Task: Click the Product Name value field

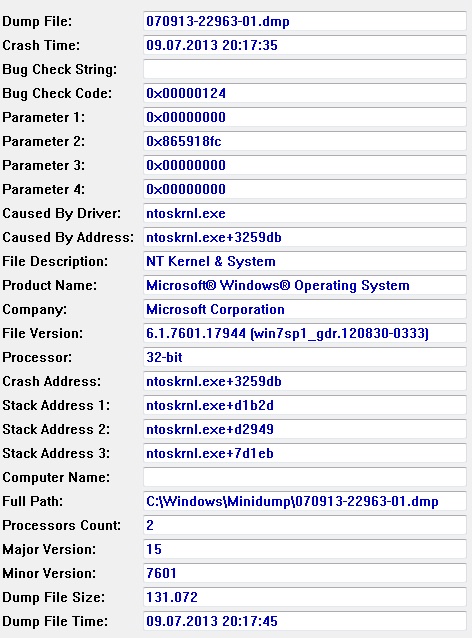Action: pyautogui.click(x=305, y=285)
